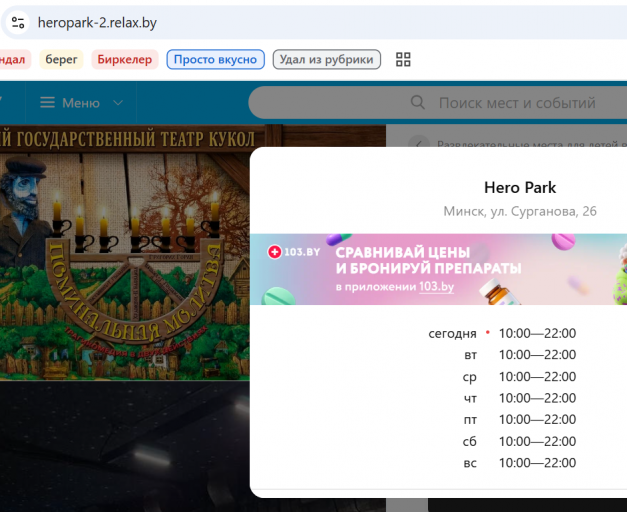
Task: Select the пт hours row
Action: pos(520,420)
